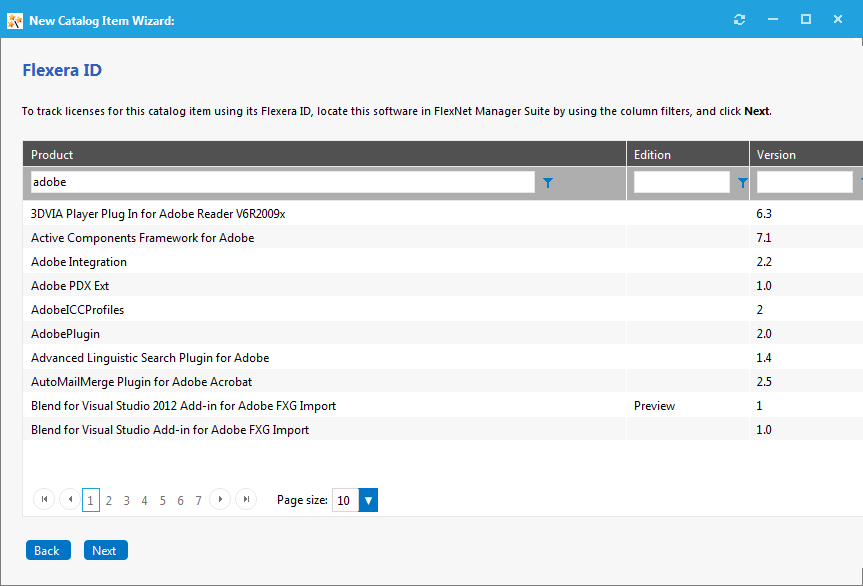Select page number 3
Viewport: 863px width, 586px height.
(126, 499)
